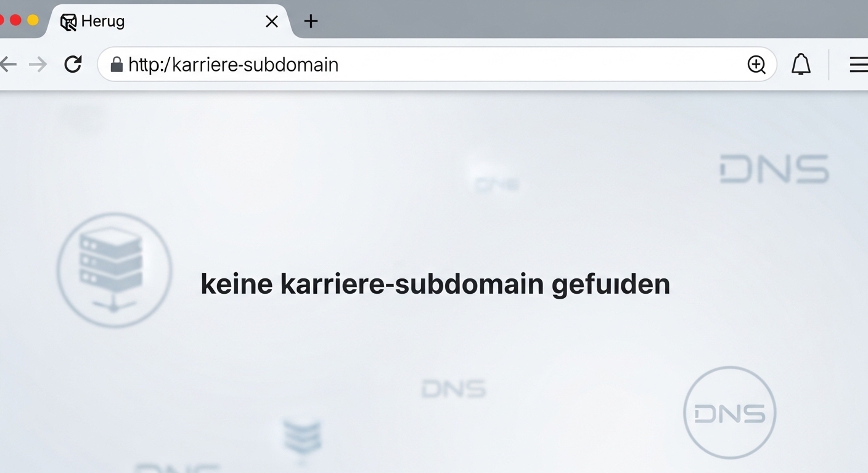This screenshot has width=868, height=473.
Task: Focus the http:/karriere-subdomain address field
Action: [x=436, y=64]
